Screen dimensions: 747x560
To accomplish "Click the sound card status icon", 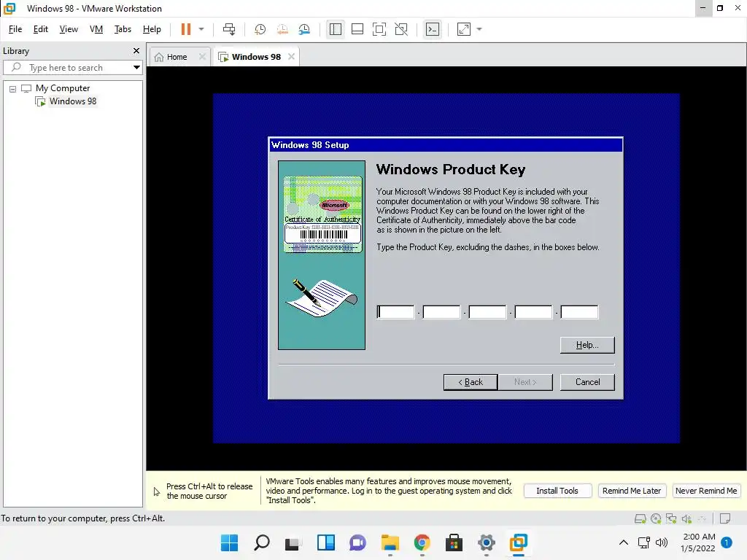I will [x=686, y=518].
